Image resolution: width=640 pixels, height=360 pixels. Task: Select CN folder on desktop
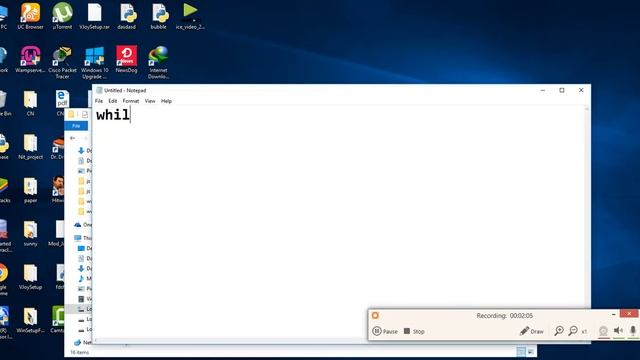30,103
